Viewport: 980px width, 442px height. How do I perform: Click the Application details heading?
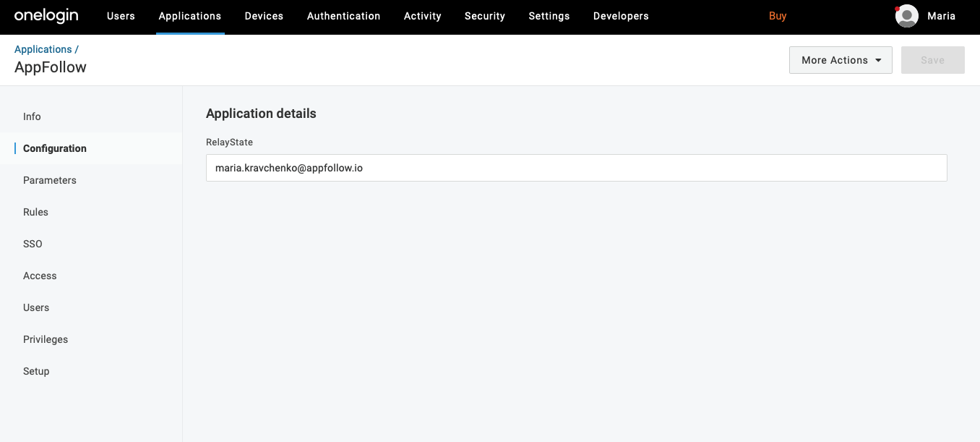(261, 114)
